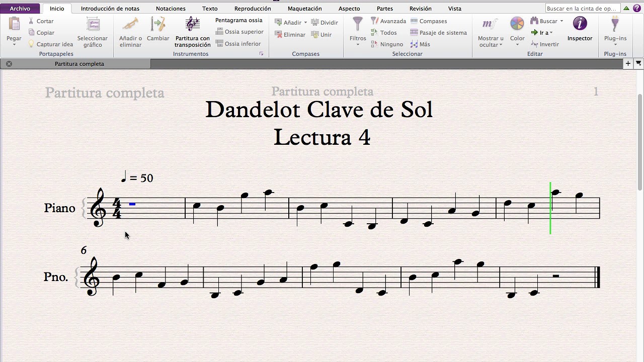Select the final half rest in last bar

click(556, 276)
